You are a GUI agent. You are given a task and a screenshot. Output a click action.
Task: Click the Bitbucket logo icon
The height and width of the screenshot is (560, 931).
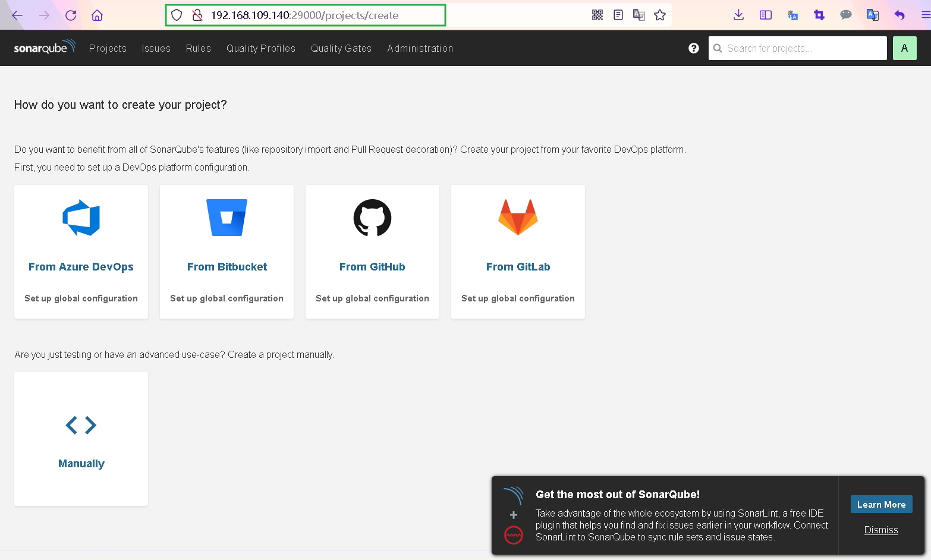[x=227, y=218]
